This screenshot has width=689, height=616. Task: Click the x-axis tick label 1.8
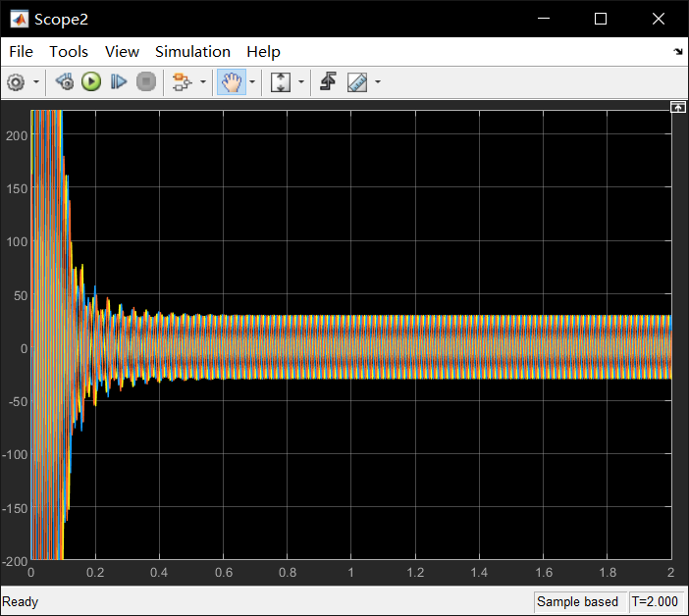tap(608, 573)
